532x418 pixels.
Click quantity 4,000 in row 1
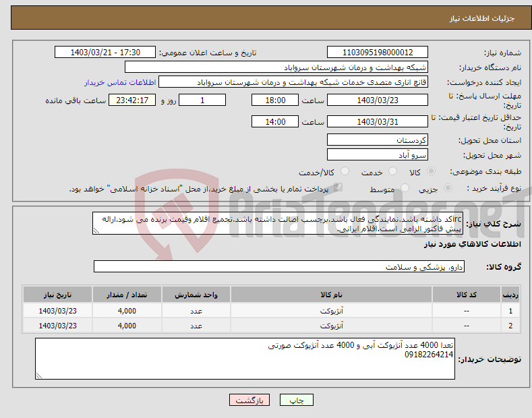[x=127, y=311]
